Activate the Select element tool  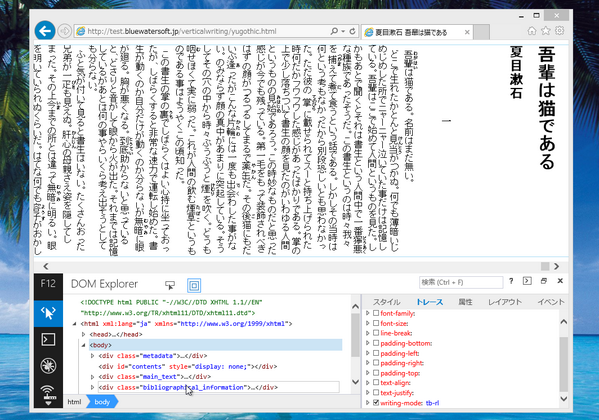[170, 285]
